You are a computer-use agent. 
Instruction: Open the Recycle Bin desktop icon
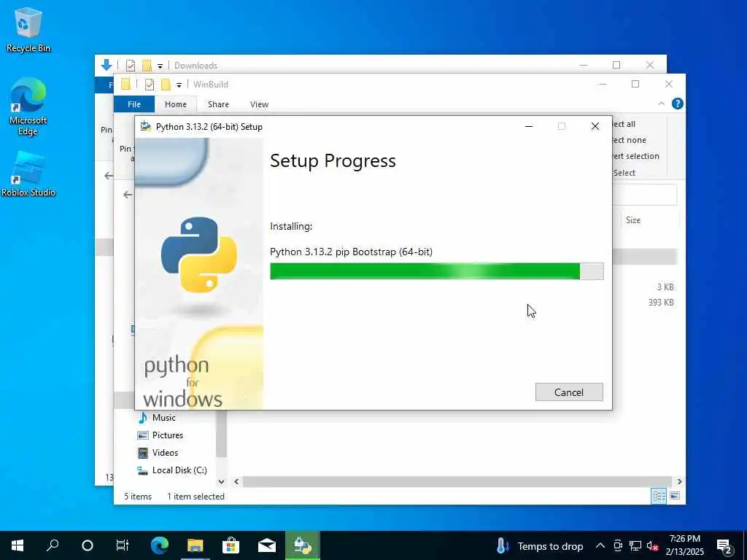28,29
